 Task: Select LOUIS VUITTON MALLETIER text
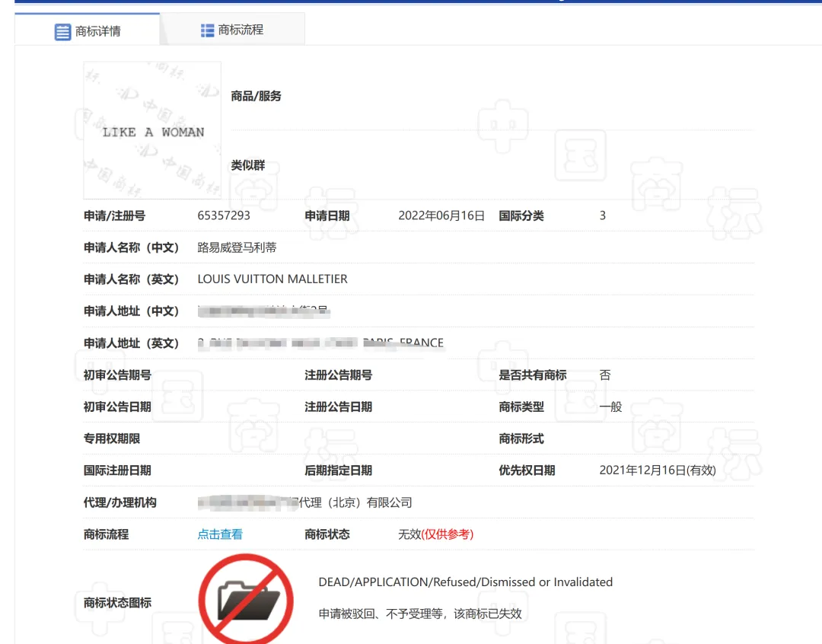tap(272, 279)
